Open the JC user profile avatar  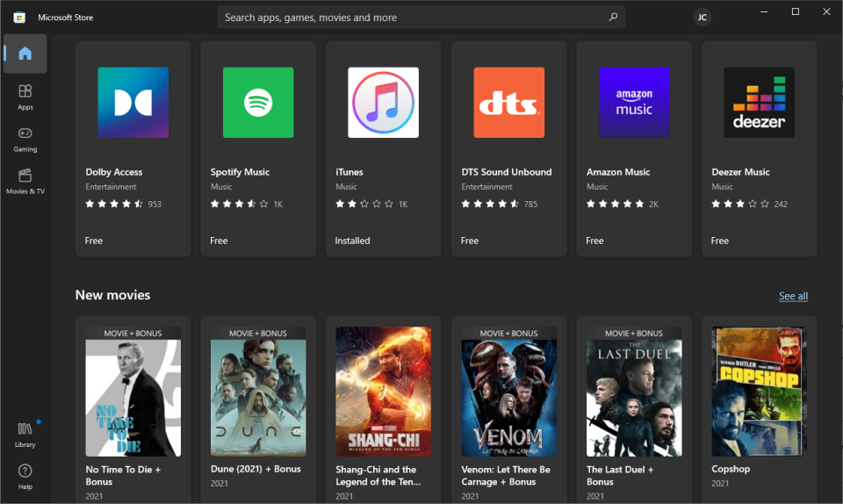pyautogui.click(x=702, y=18)
